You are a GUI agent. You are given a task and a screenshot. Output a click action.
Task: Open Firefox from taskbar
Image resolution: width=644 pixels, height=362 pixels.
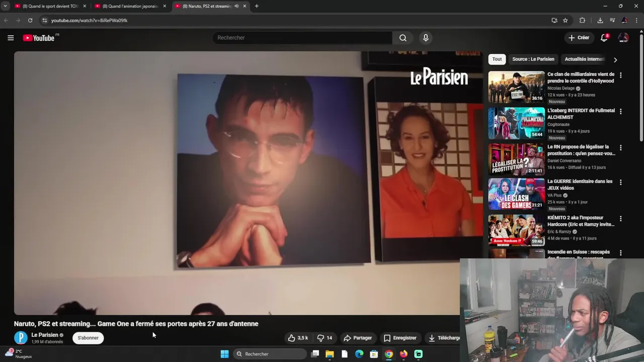pos(404,354)
